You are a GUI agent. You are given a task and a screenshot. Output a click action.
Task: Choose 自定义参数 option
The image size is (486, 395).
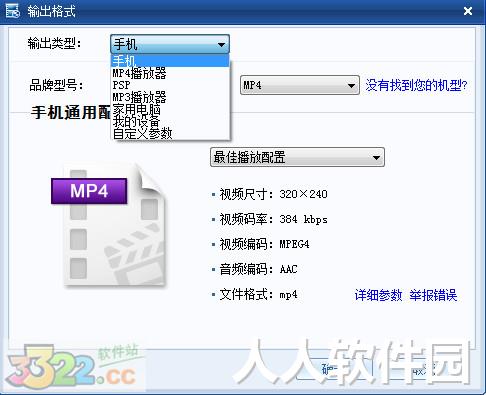(x=170, y=133)
